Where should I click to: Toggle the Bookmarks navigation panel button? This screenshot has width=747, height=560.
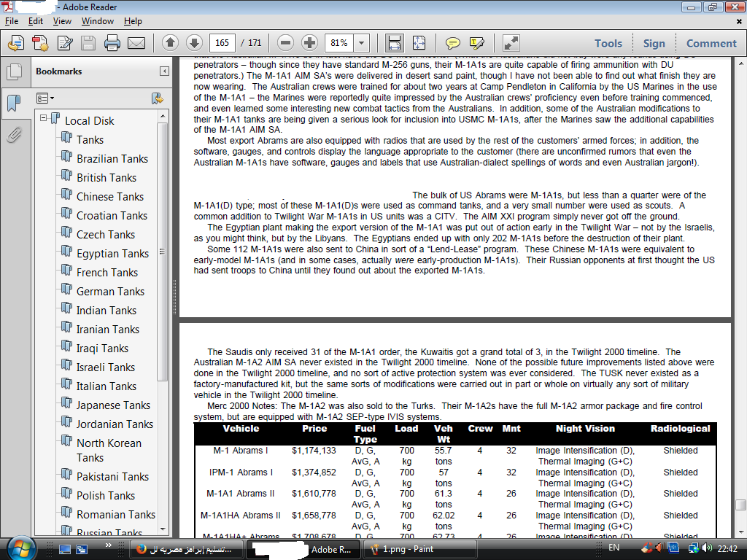coord(15,103)
